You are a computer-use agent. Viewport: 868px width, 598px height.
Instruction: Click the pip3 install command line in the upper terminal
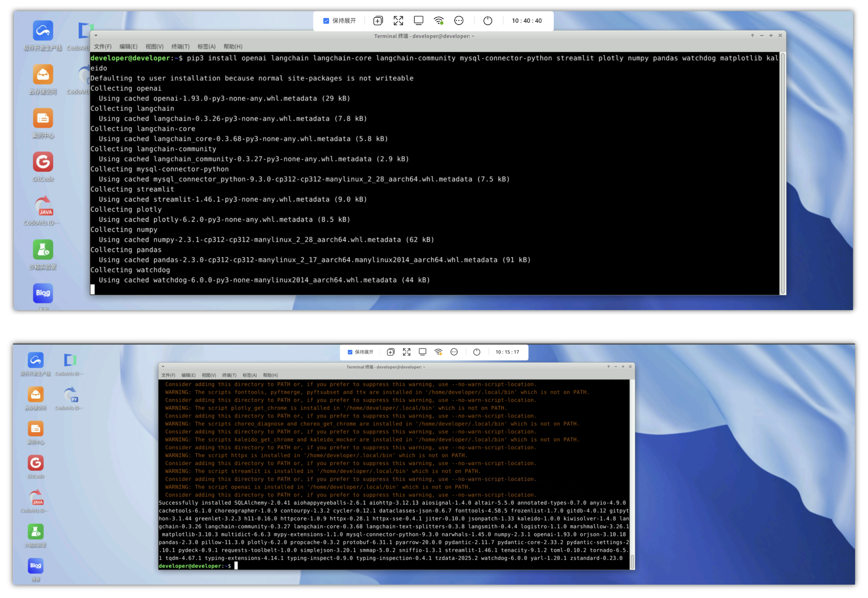434,63
